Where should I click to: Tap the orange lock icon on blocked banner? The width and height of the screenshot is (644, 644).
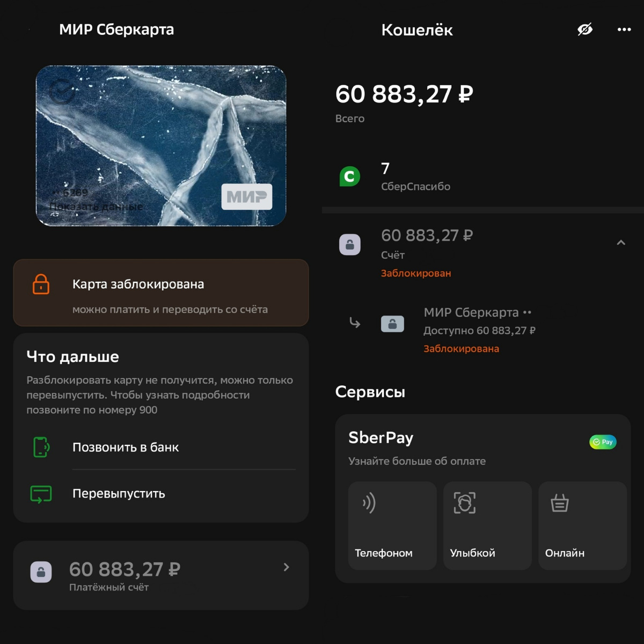click(x=41, y=284)
